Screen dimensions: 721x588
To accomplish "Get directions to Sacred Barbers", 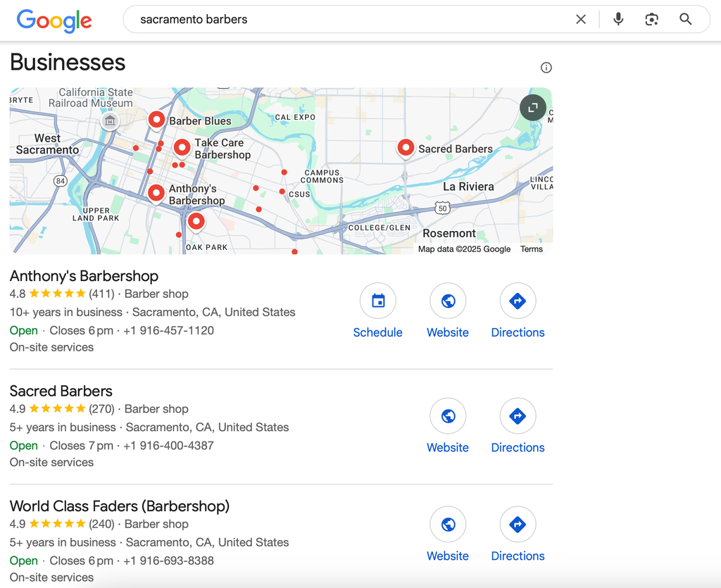I will 518,416.
